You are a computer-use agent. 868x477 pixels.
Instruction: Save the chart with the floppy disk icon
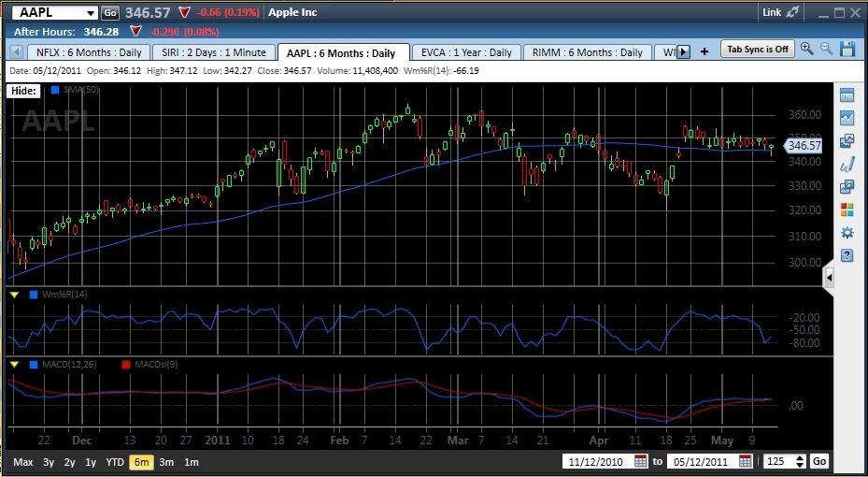847,49
